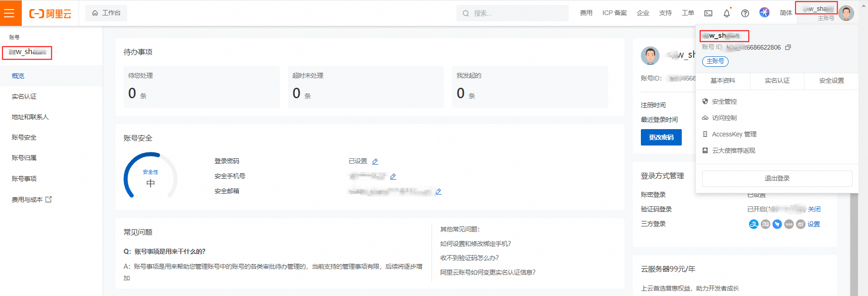Click the blue AI assistant icon
The width and height of the screenshot is (868, 296).
[x=764, y=13]
